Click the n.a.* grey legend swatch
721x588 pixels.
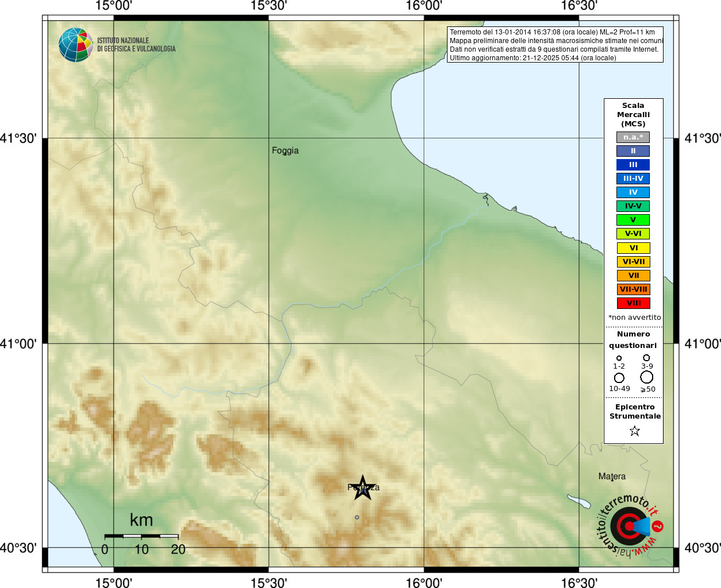pos(633,137)
